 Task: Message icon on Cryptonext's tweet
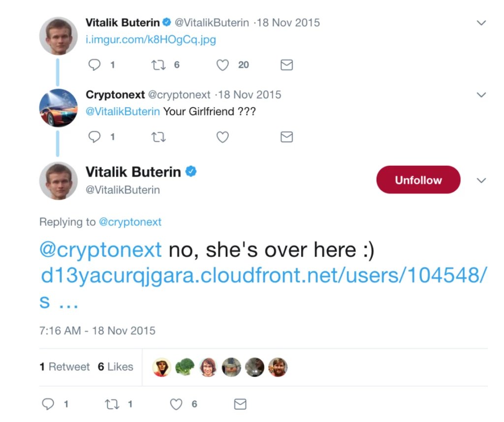pos(286,137)
